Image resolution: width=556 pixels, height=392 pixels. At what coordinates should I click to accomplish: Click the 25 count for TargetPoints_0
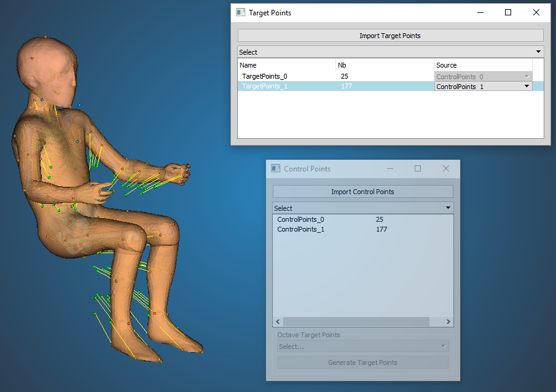(x=344, y=76)
